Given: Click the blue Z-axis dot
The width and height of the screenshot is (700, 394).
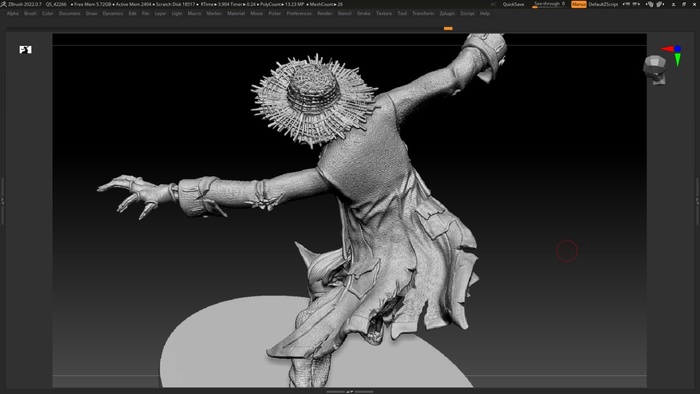Looking at the screenshot, I should coord(678,48).
